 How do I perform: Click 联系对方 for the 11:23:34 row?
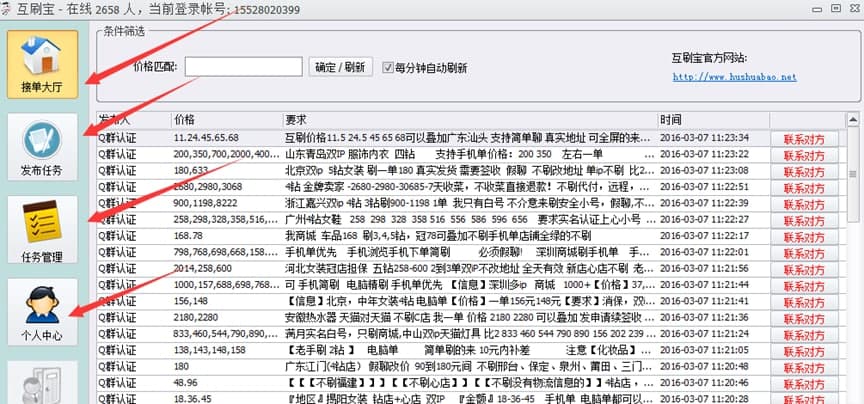point(804,138)
